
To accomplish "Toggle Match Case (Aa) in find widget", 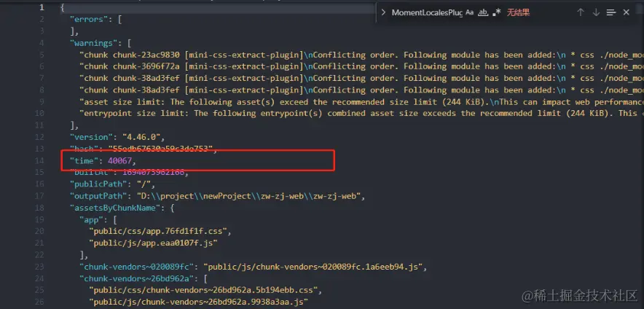I will point(469,12).
